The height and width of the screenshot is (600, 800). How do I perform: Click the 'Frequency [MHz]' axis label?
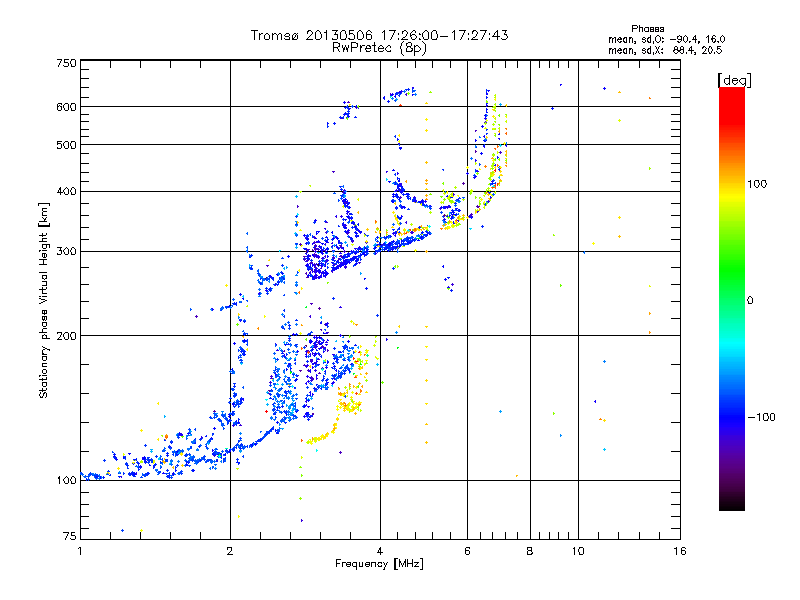pos(379,564)
